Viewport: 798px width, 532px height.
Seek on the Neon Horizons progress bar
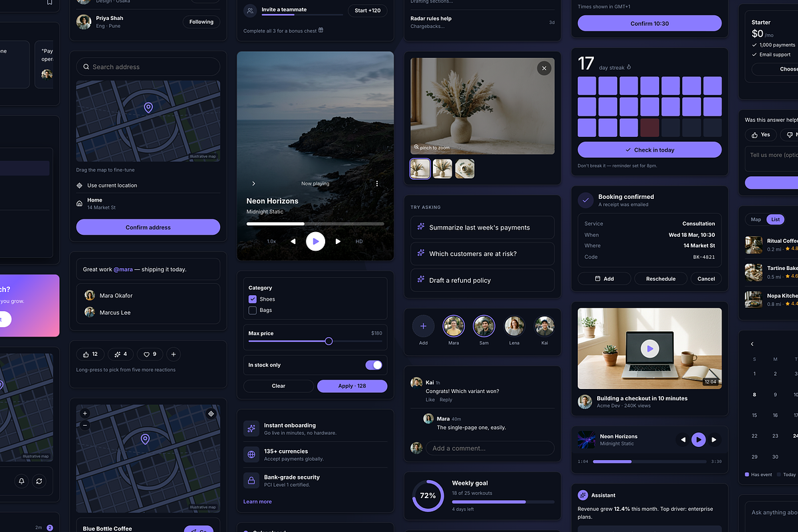[315, 224]
